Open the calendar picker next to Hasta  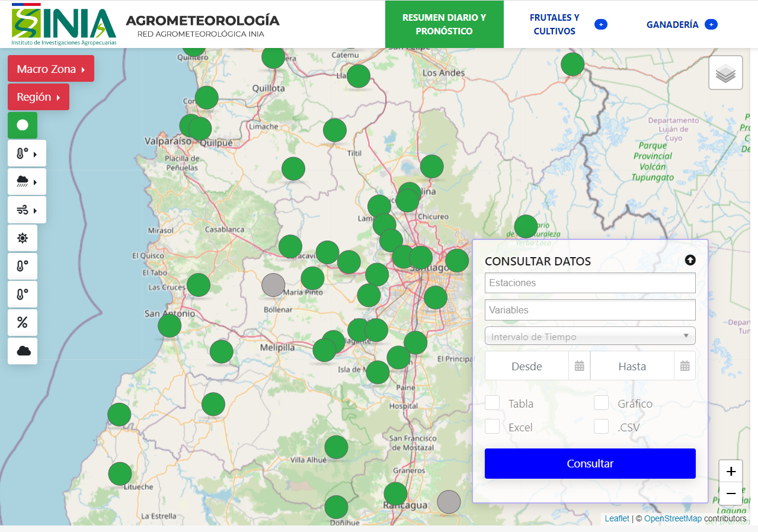(685, 366)
